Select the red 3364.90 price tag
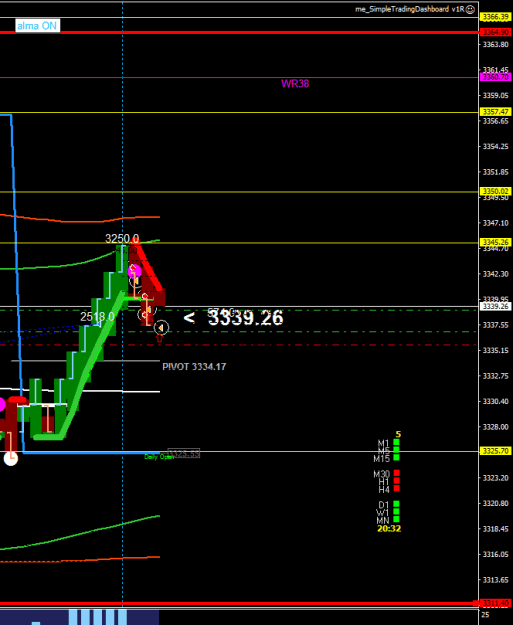513x625 pixels. pos(496,32)
